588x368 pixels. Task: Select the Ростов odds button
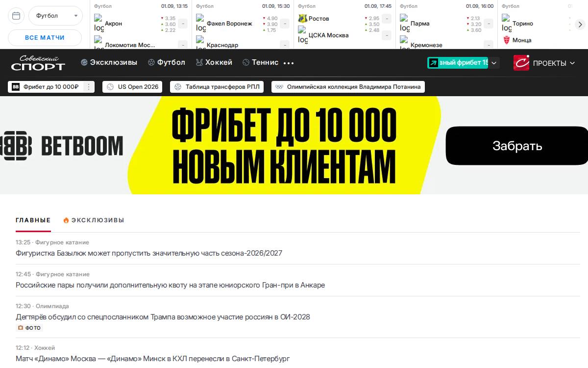coord(387,19)
